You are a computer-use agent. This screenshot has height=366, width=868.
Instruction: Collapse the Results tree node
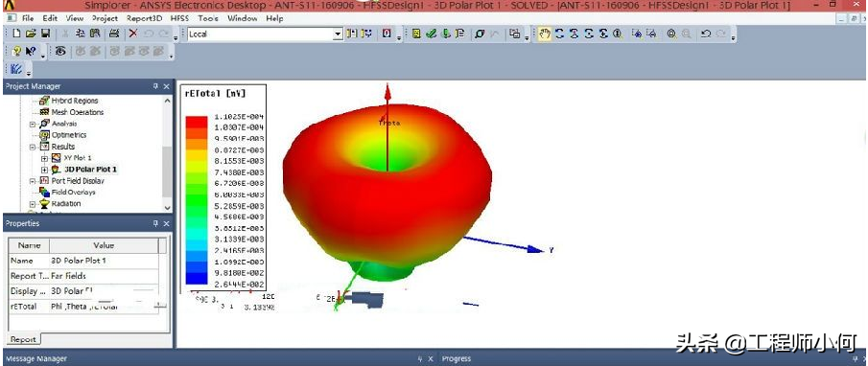[32, 147]
